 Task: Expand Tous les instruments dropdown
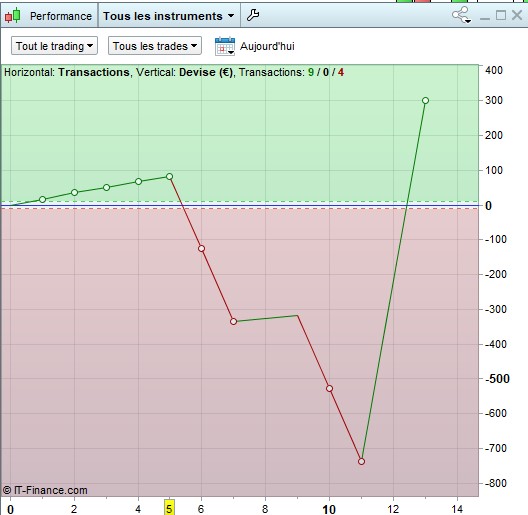click(x=168, y=16)
